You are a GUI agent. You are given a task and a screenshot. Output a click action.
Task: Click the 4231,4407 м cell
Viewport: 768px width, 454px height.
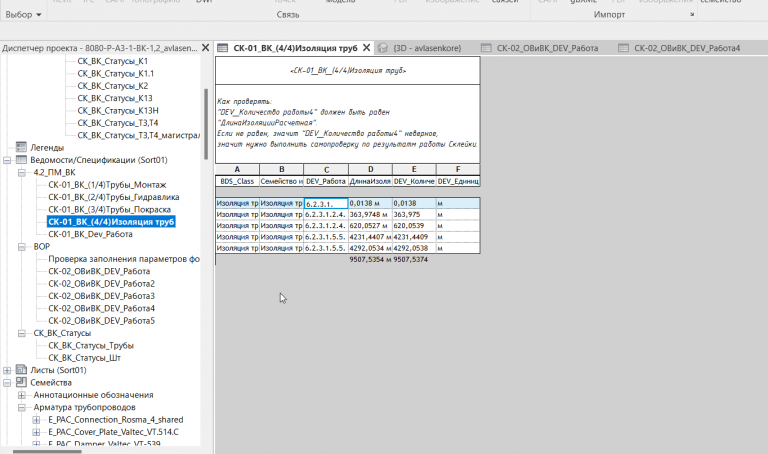pos(370,237)
